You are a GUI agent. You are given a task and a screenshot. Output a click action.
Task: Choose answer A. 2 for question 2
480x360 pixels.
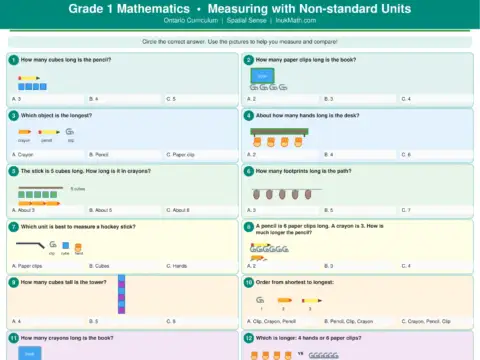click(x=282, y=99)
